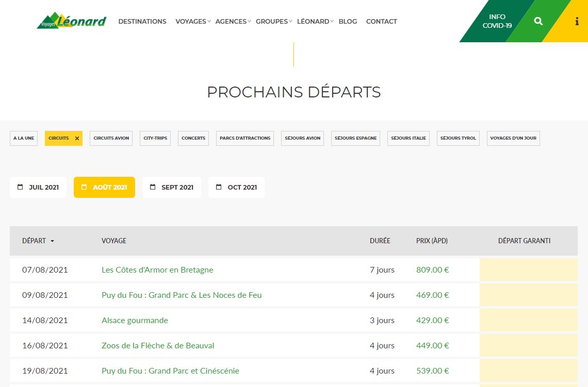Open Les Côtes d'Armor en Bretagne trip
This screenshot has width=588, height=387.
click(157, 270)
